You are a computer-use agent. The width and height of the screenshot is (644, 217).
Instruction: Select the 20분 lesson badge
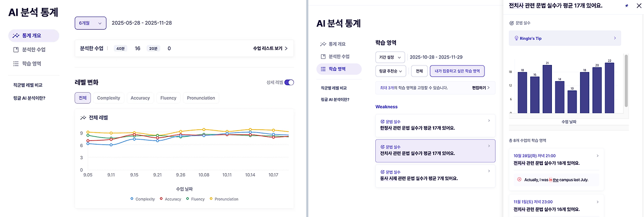tap(153, 48)
